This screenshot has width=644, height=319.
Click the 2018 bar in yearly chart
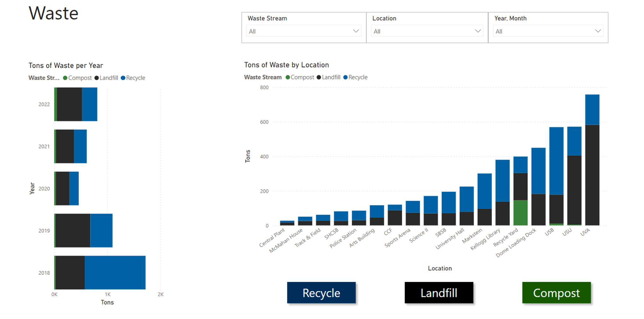coord(100,273)
